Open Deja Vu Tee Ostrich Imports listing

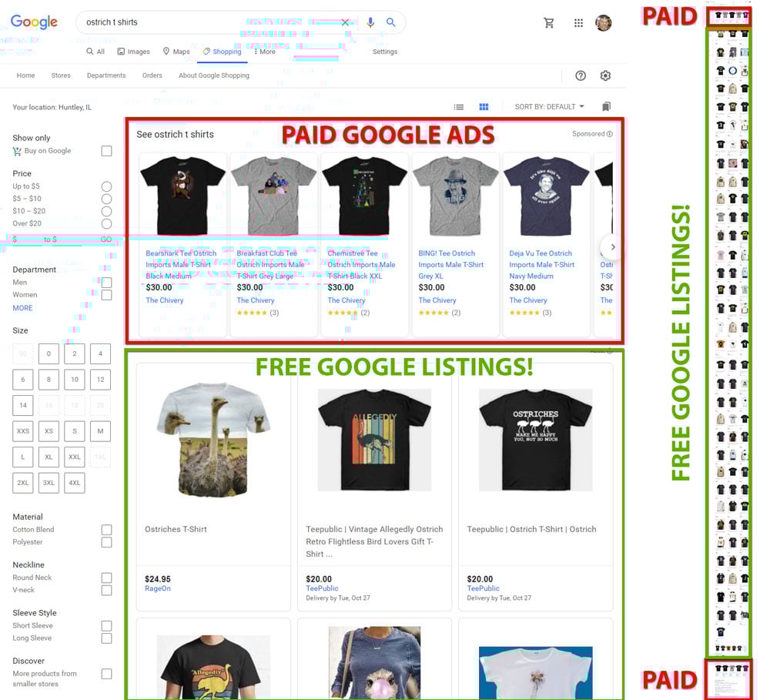[x=541, y=264]
